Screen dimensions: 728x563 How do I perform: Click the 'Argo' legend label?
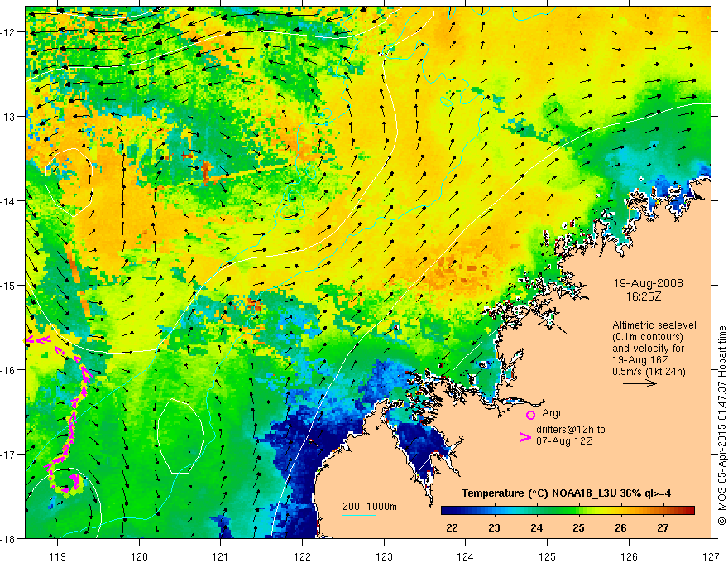(553, 413)
